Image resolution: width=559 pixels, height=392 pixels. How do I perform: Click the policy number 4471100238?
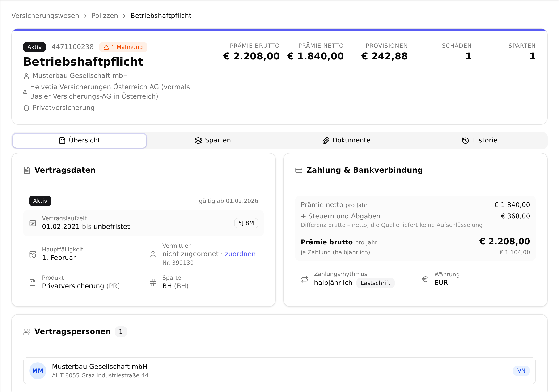(72, 47)
